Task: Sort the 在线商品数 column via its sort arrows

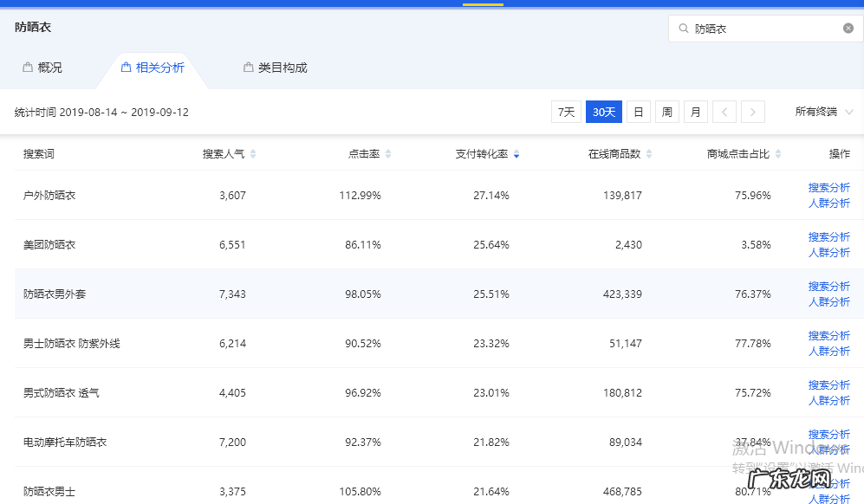Action: [x=649, y=153]
